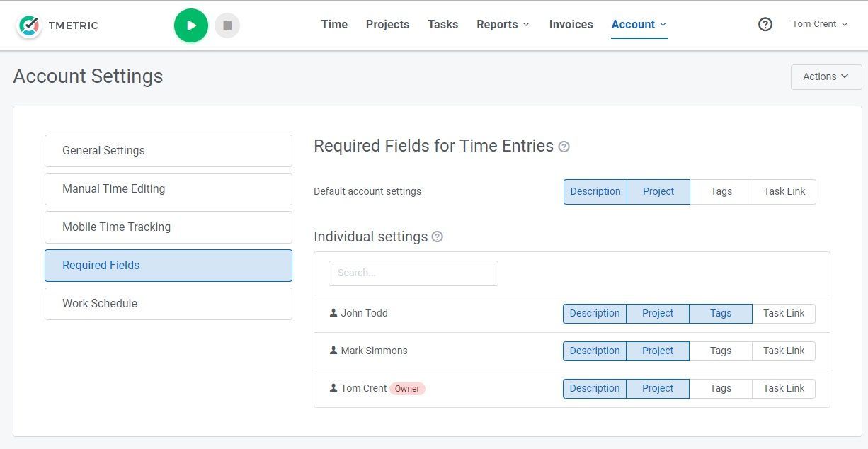Image resolution: width=868 pixels, height=449 pixels.
Task: Click the Owner badge
Action: tap(407, 388)
